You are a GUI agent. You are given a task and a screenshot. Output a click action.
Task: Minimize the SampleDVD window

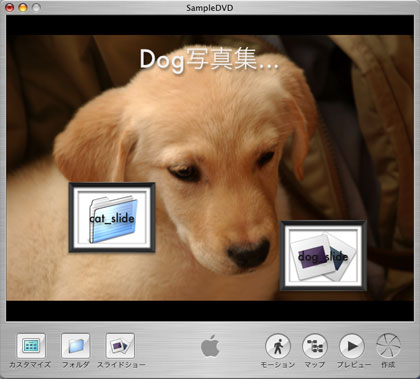[x=23, y=7]
